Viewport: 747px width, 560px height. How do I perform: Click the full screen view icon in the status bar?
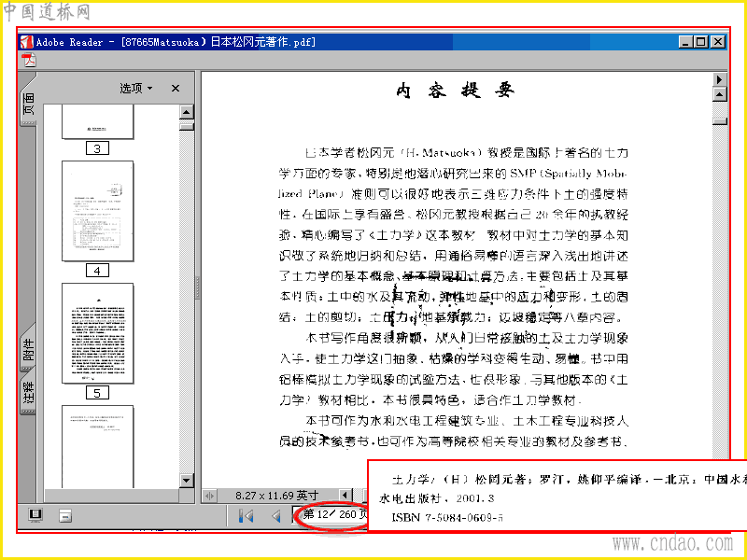[x=35, y=515]
